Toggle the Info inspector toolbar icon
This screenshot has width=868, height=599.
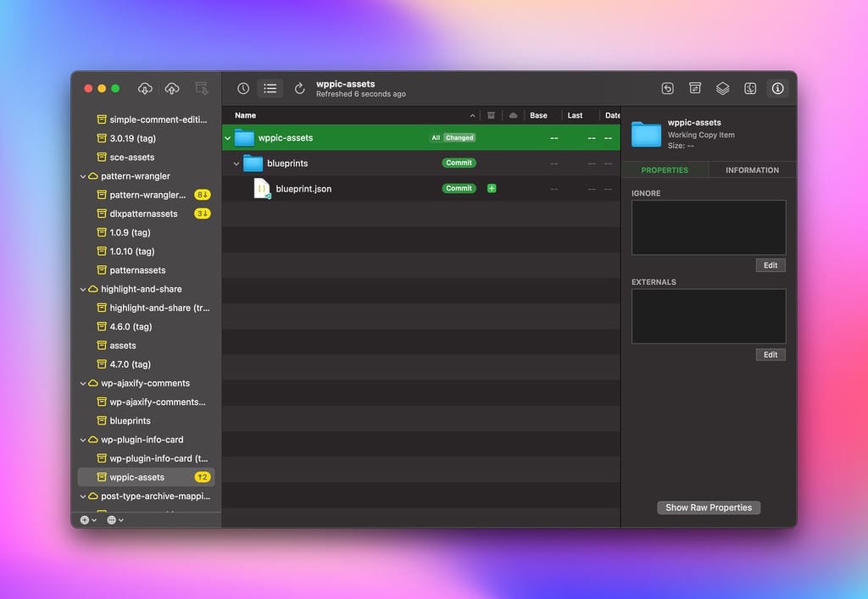[x=778, y=88]
